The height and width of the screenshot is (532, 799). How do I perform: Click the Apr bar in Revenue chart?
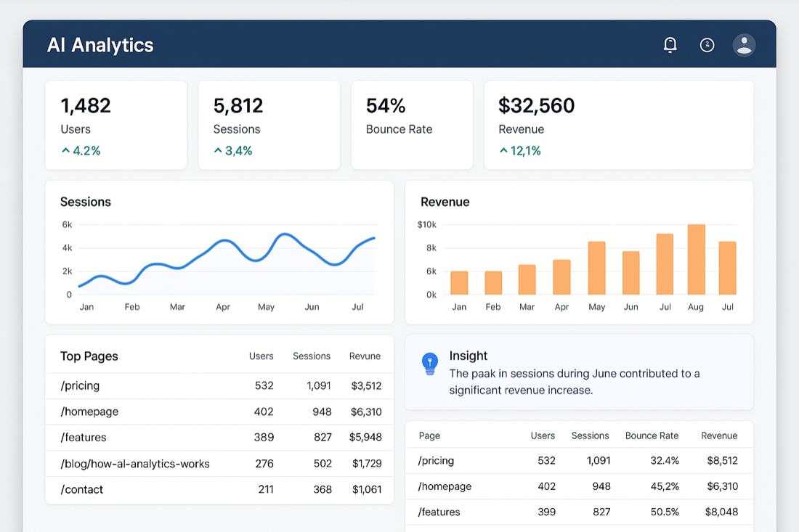click(561, 277)
